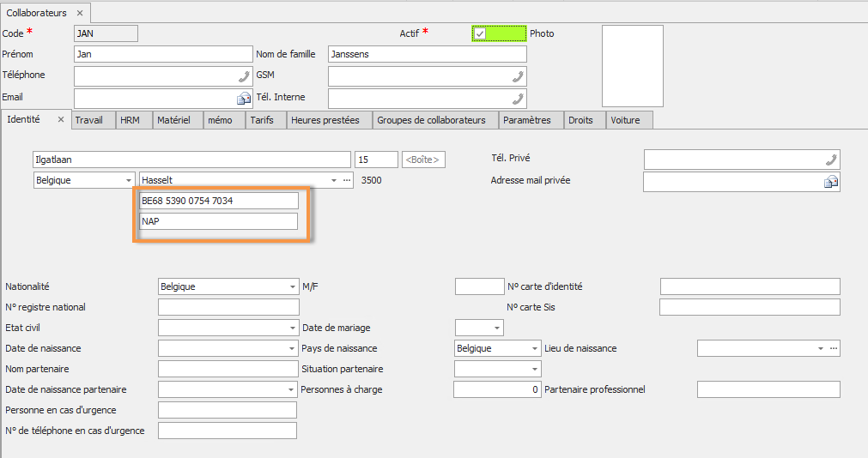Click the phone icon in Téléphone field
This screenshot has width=868, height=458.
pos(244,76)
